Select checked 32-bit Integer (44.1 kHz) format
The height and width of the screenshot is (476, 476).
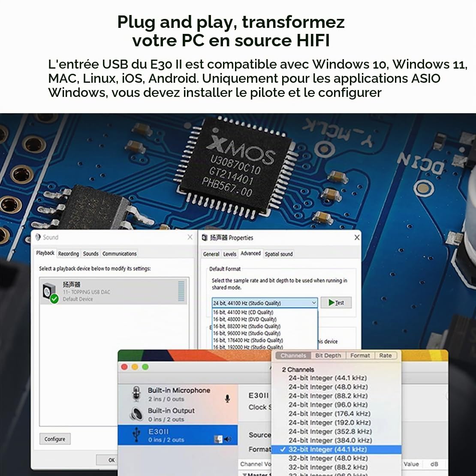(336, 449)
